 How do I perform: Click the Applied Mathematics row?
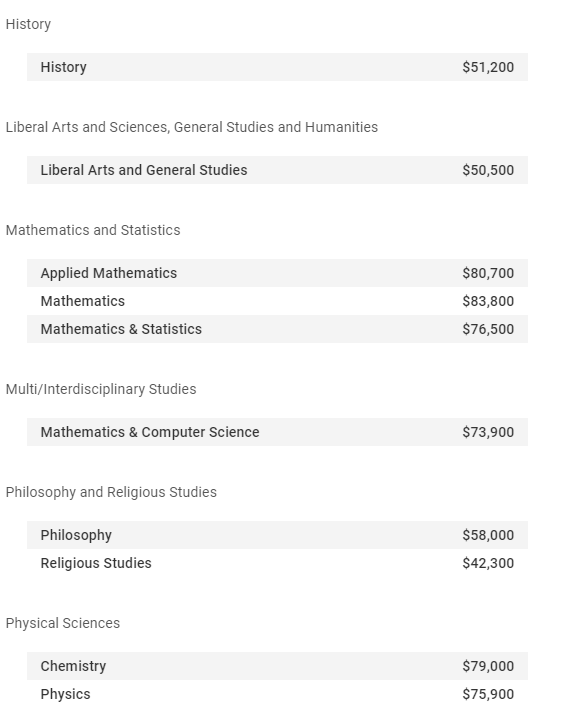pos(277,273)
